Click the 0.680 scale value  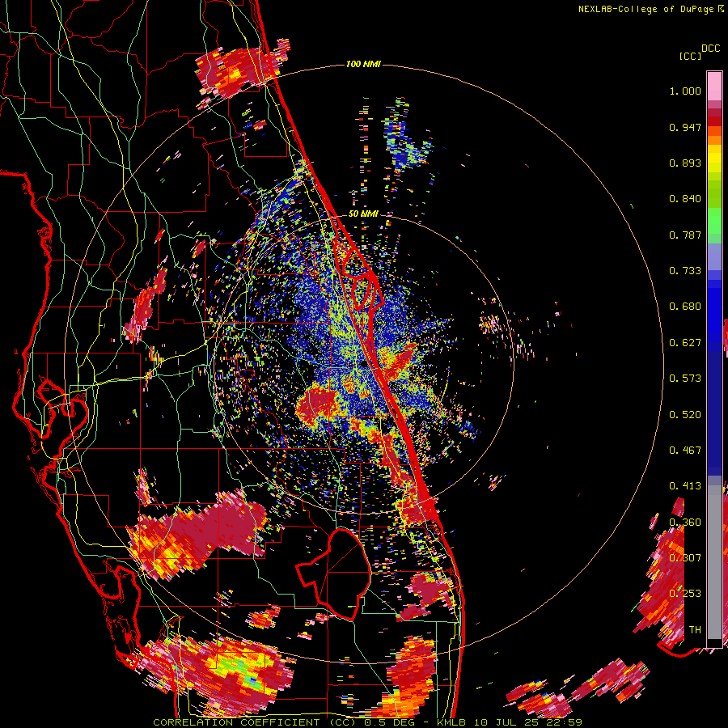pos(685,307)
